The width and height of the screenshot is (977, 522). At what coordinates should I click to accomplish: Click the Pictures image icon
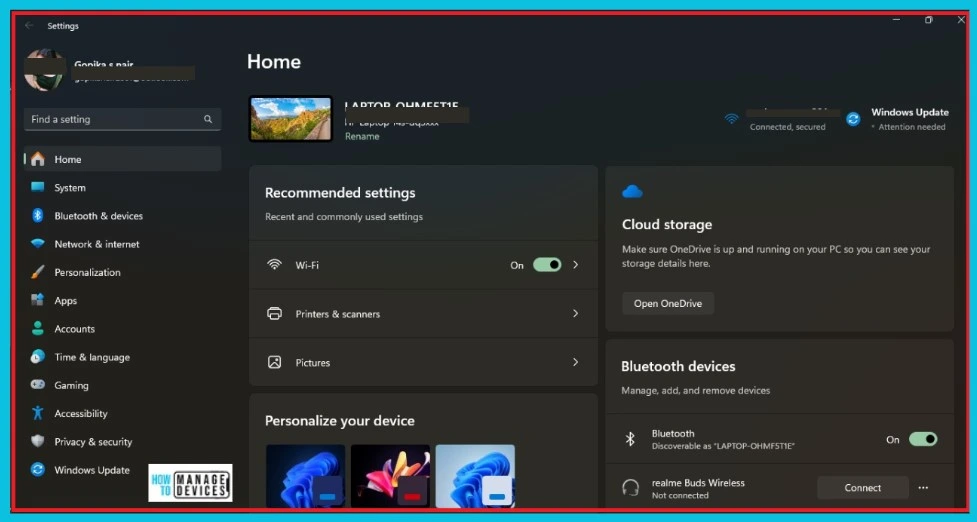pos(274,362)
